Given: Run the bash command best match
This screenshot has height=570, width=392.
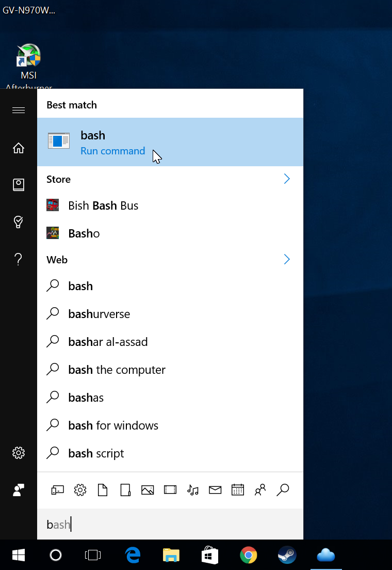Looking at the screenshot, I should pos(170,142).
